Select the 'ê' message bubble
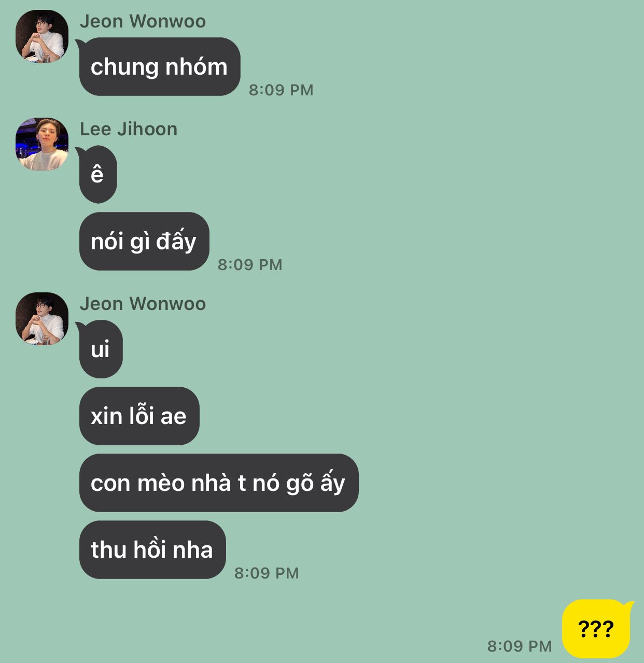The width and height of the screenshot is (644, 663). [98, 174]
